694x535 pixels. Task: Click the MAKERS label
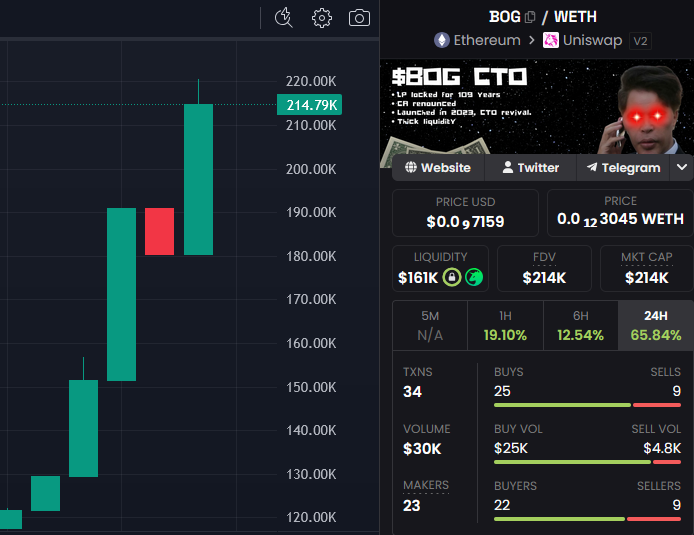tap(426, 485)
